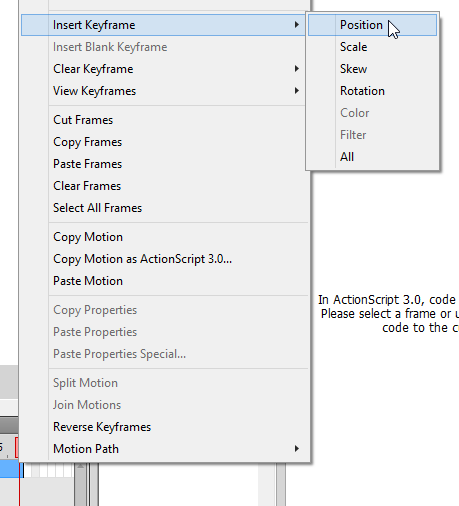The image size is (459, 506).
Task: Click the red playhead timeline marker
Action: tap(17, 447)
